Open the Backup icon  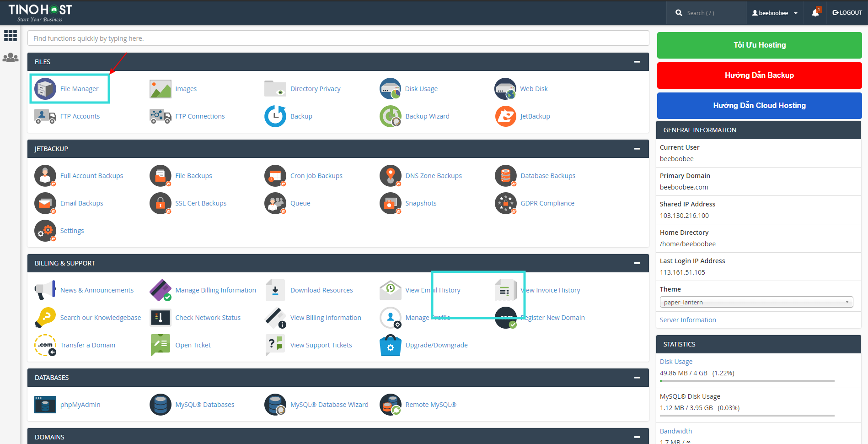click(275, 116)
